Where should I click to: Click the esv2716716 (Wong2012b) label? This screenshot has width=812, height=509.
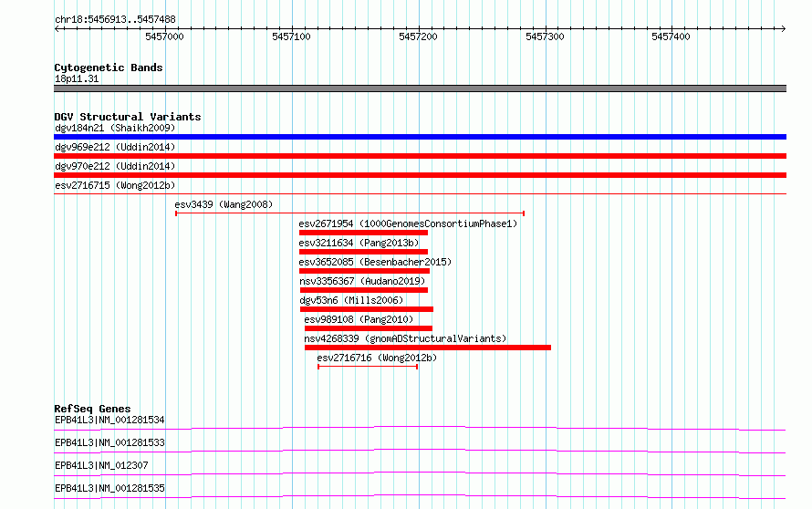pos(377,358)
